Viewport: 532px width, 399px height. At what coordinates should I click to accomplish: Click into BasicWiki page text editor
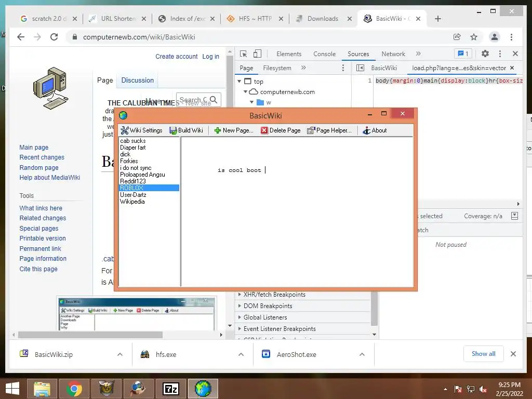click(x=297, y=212)
